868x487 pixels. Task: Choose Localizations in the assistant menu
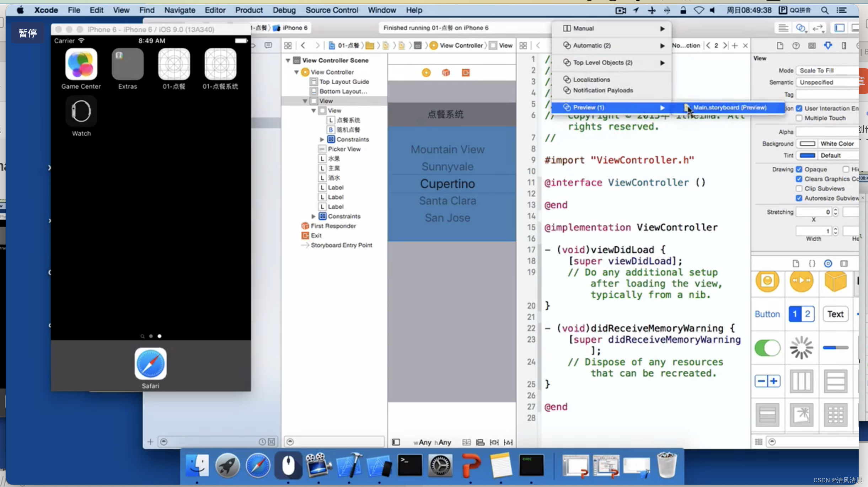point(611,80)
